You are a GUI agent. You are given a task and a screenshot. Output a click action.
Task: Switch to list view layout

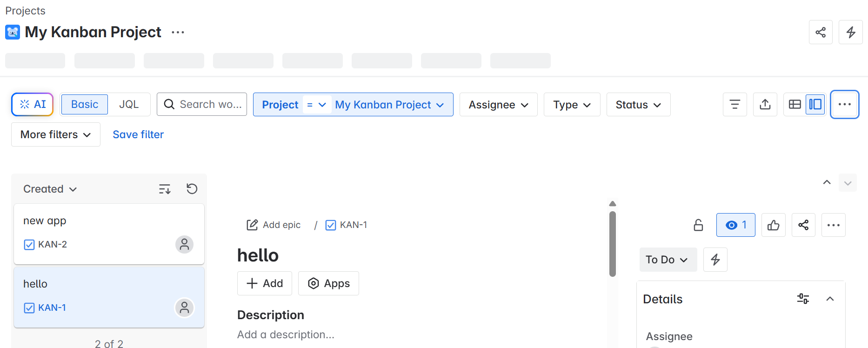pyautogui.click(x=795, y=105)
